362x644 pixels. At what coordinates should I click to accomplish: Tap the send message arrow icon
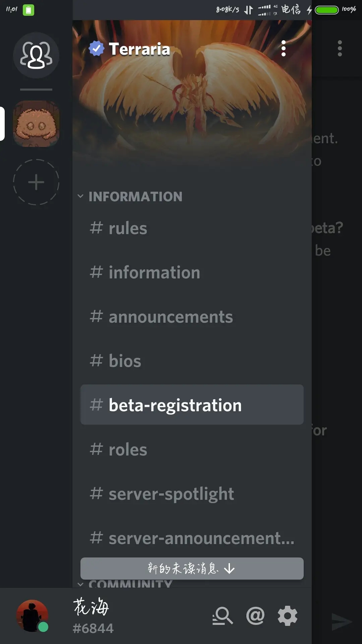tap(341, 622)
